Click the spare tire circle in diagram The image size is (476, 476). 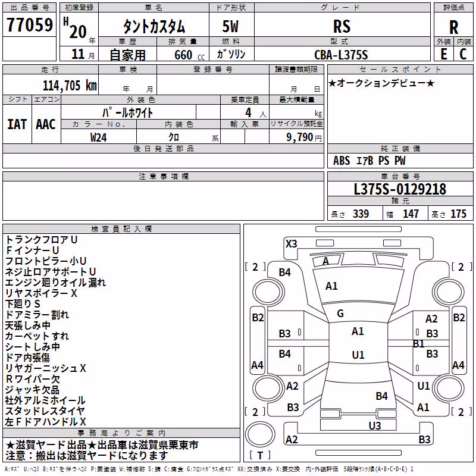tap(260, 435)
